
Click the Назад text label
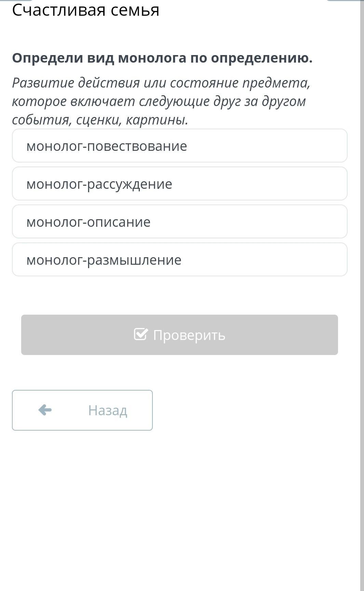(x=108, y=410)
